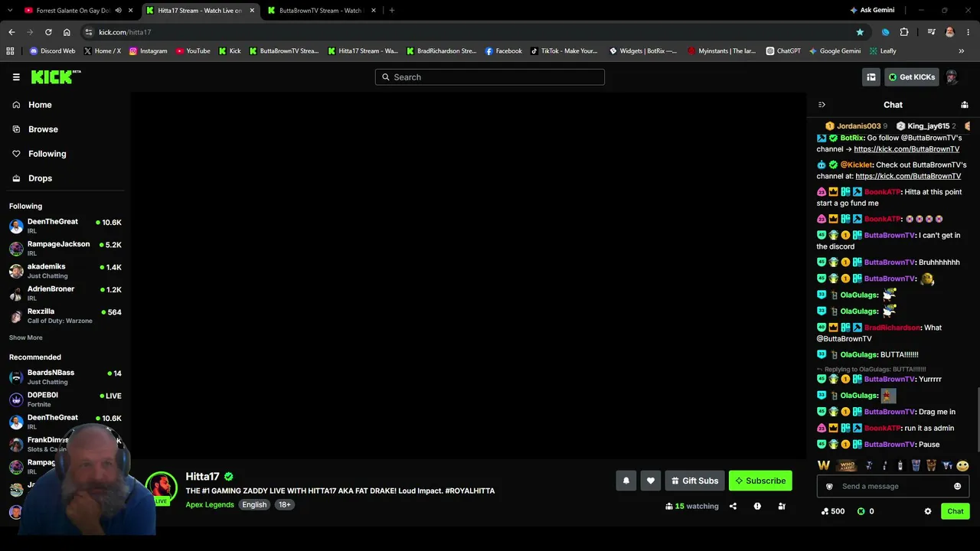Open Chrome media controls
This screenshot has width=980, height=551.
pos(931,32)
